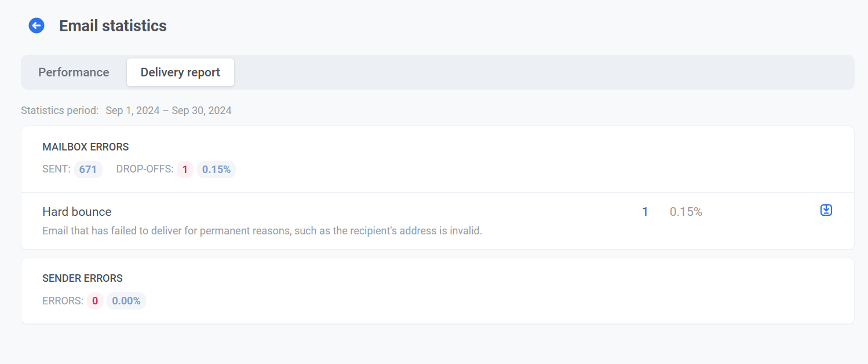Image resolution: width=868 pixels, height=364 pixels.
Task: Click the back arrow icon
Action: click(37, 25)
